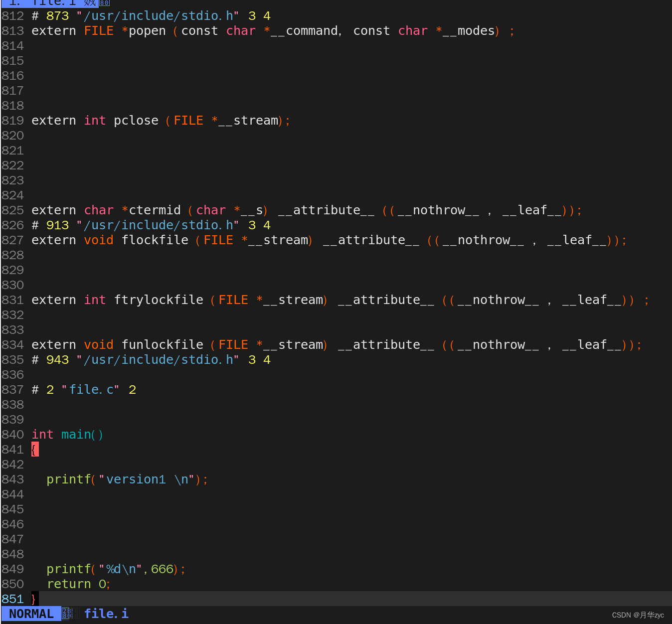Viewport: 672px width, 624px height.
Task: Click the main function name on line 840
Action: point(76,435)
